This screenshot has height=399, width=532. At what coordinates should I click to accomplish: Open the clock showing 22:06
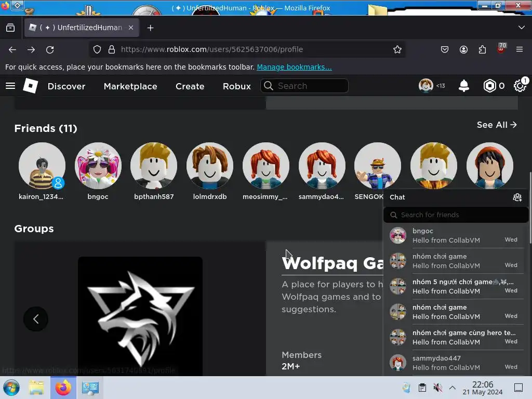coord(483,388)
